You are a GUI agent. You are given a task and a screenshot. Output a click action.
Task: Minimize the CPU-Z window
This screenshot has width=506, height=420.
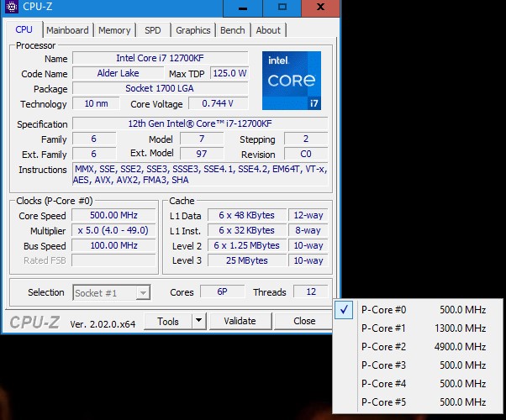click(243, 8)
